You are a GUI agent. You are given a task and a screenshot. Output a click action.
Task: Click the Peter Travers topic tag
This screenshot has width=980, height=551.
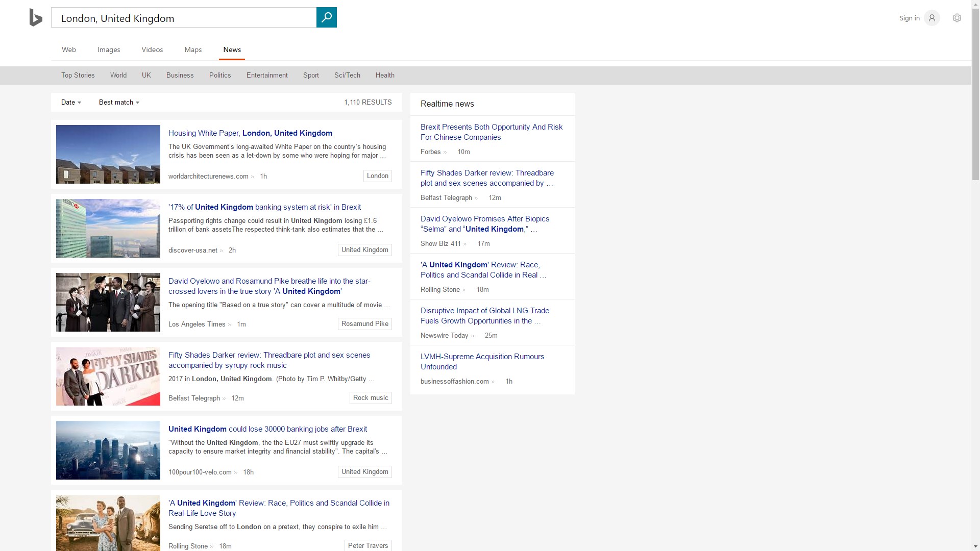click(x=368, y=545)
